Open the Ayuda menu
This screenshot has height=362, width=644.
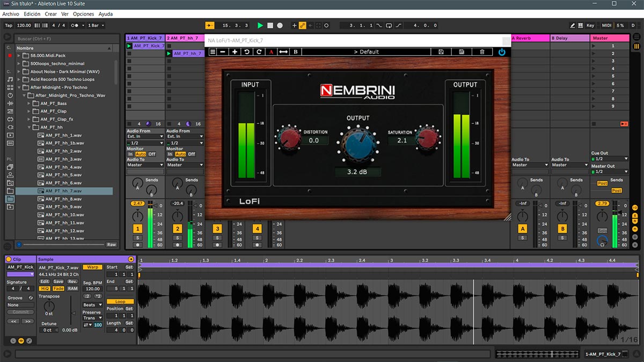coord(106,14)
